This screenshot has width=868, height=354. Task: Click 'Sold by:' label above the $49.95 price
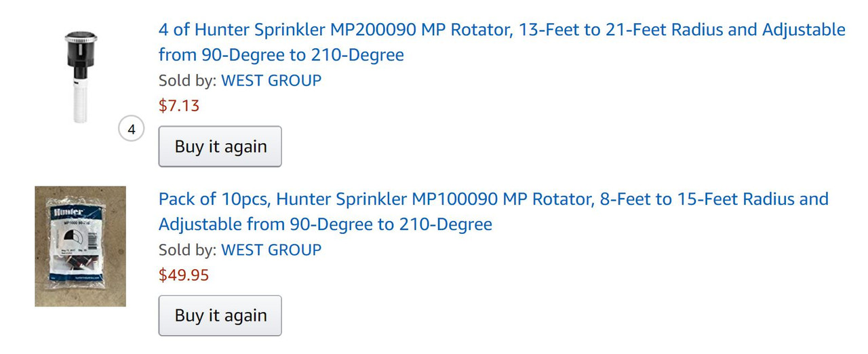click(188, 250)
